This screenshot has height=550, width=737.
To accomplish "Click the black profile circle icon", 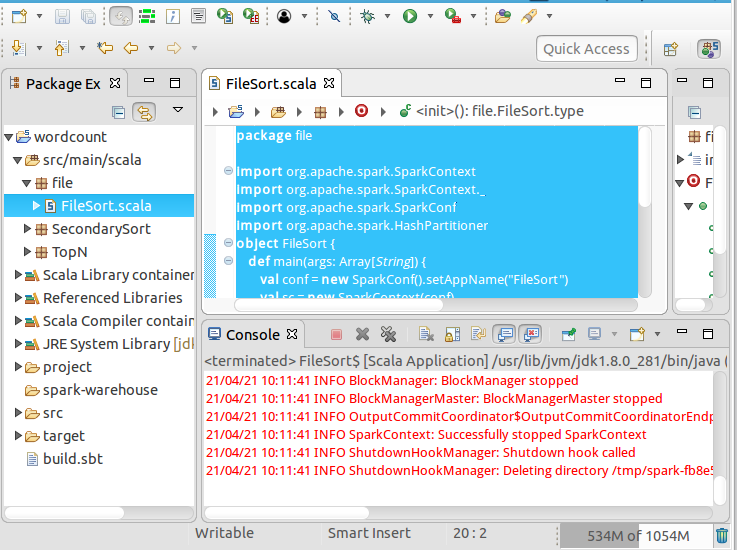I will tap(284, 16).
